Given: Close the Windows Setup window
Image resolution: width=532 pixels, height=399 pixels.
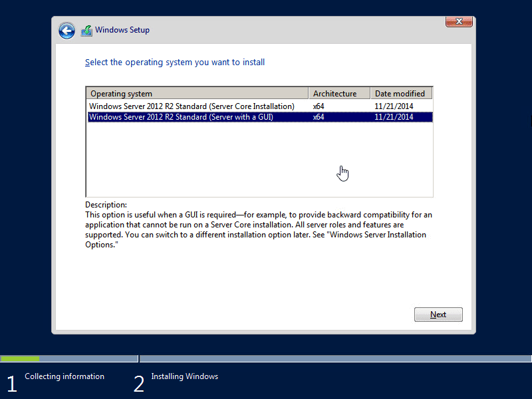Looking at the screenshot, I should click(x=459, y=21).
